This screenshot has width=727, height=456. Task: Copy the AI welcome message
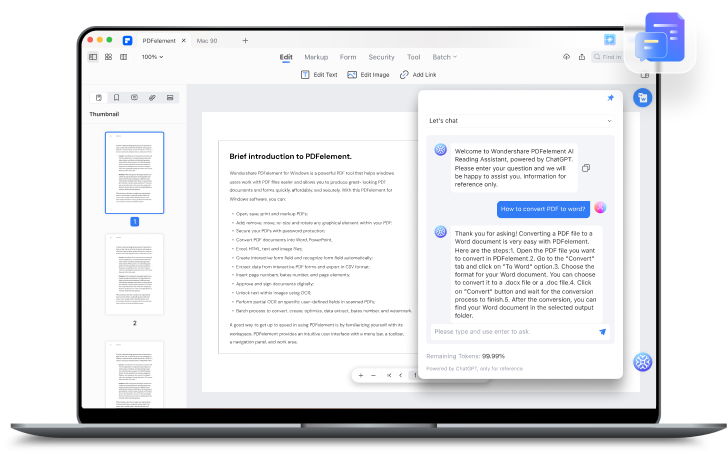[x=586, y=168]
